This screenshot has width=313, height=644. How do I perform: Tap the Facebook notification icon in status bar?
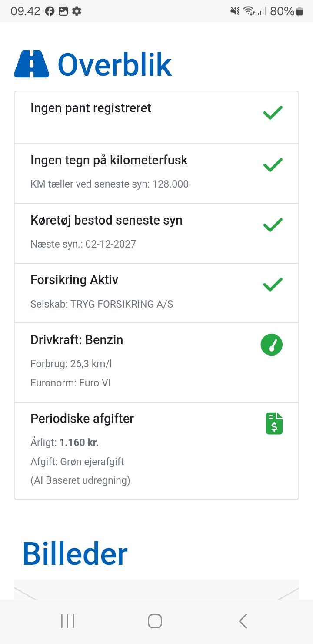(50, 11)
